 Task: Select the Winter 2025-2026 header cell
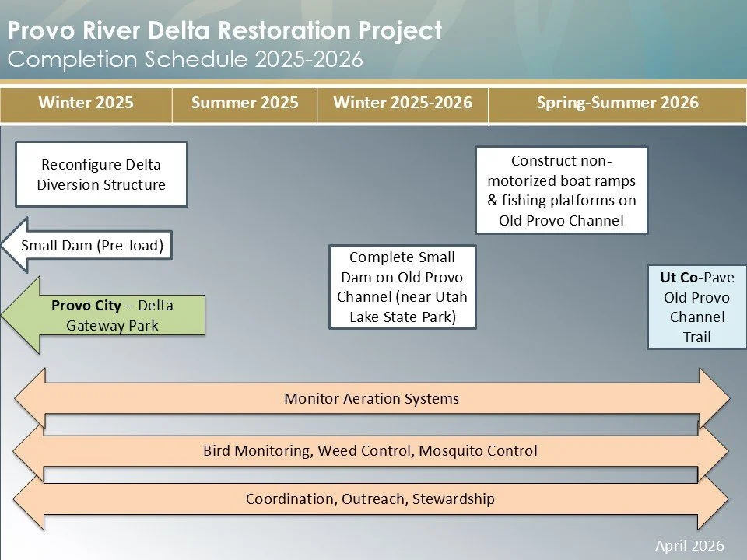[x=402, y=103]
